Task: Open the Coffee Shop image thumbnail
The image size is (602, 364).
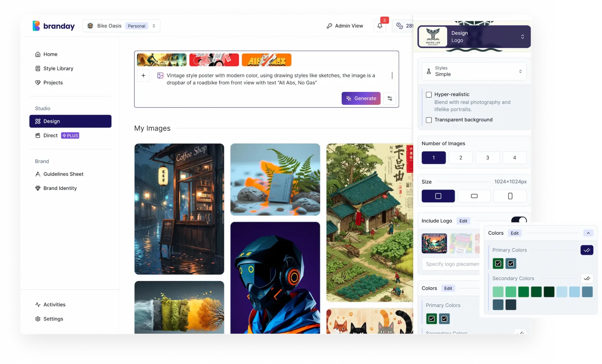Action: [179, 209]
